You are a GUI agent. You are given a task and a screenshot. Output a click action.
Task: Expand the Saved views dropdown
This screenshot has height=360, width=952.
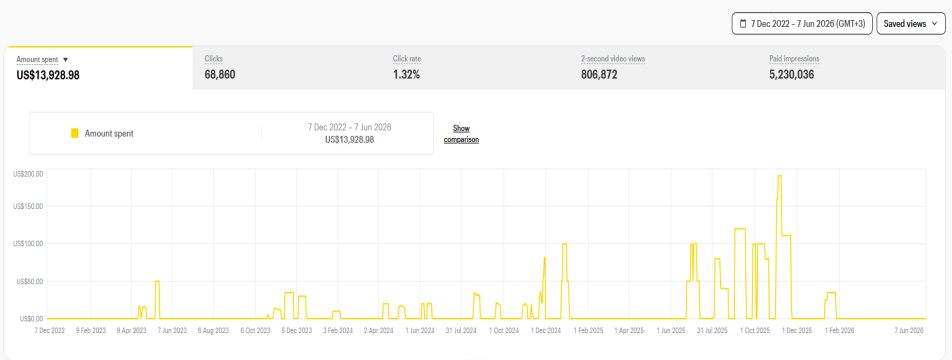(911, 24)
